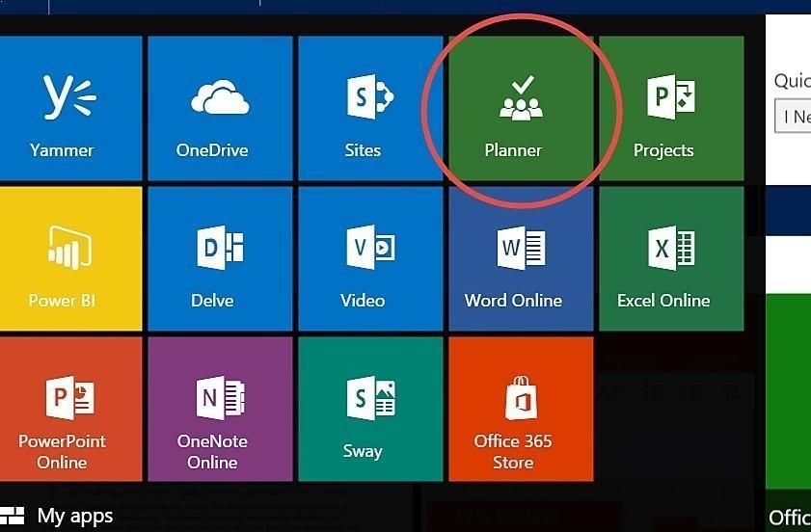
Task: Click the 'Planner' caption text
Action: [513, 150]
